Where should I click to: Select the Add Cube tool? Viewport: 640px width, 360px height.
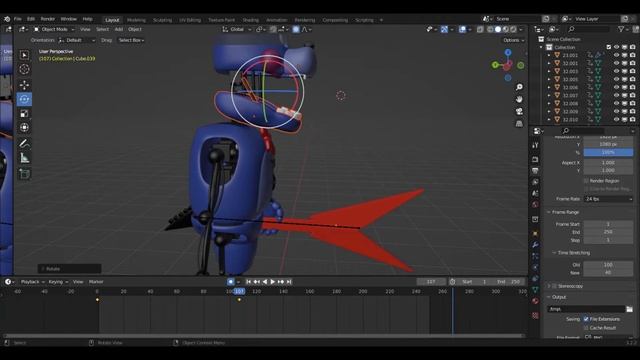[x=24, y=174]
